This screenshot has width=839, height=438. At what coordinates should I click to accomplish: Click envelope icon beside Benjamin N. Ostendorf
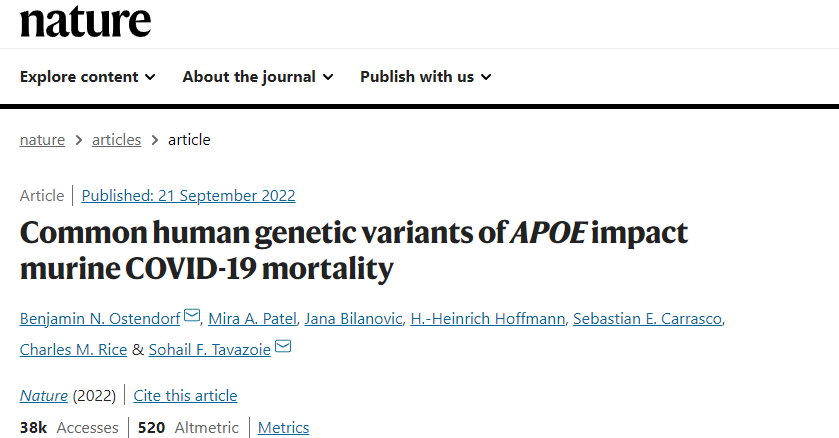click(x=192, y=315)
